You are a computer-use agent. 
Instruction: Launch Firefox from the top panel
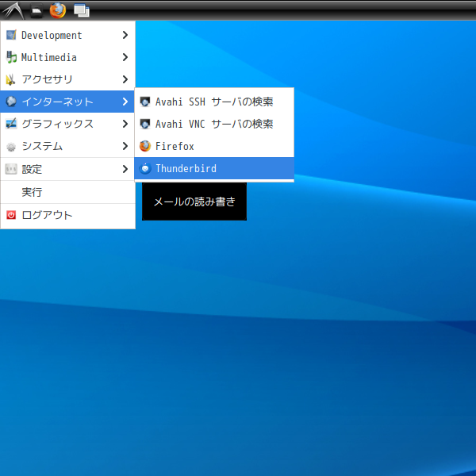pos(58,10)
